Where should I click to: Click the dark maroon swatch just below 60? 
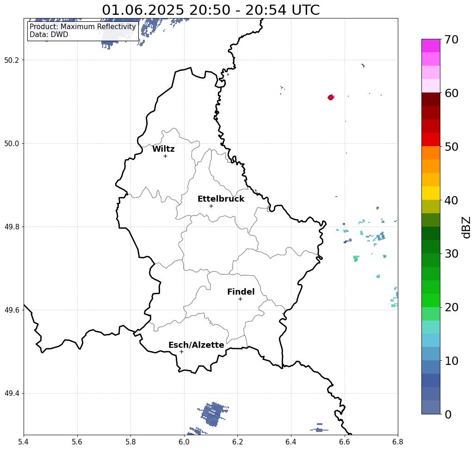pos(431,99)
